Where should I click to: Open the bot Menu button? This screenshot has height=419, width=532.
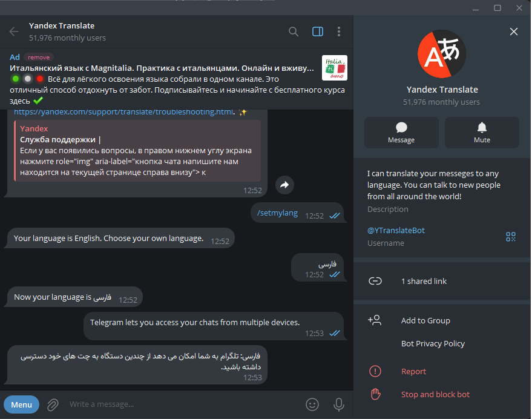[21, 404]
